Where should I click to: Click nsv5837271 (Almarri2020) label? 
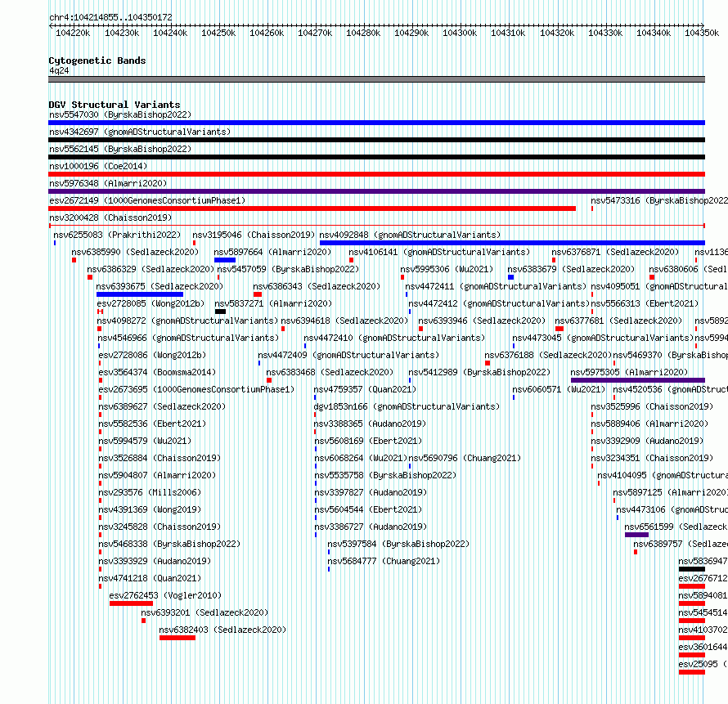coord(273,303)
